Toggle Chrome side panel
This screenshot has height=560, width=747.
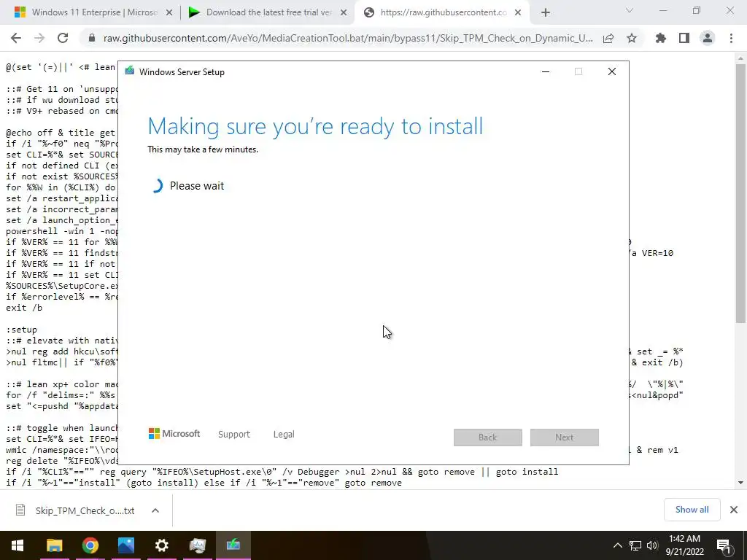coord(684,38)
